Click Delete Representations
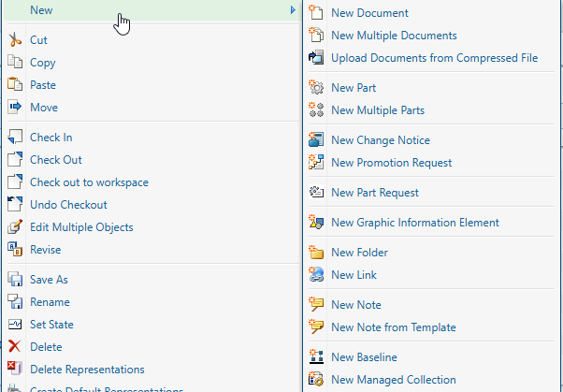 coord(87,370)
